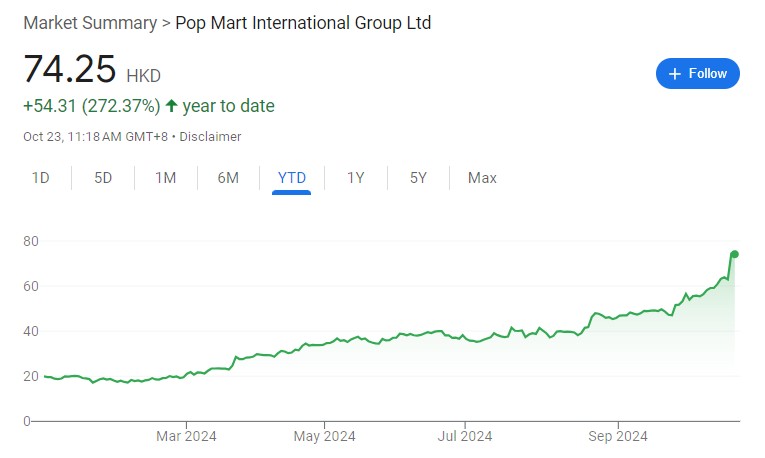Open the Disclaimer link
The width and height of the screenshot is (765, 458).
coord(211,136)
